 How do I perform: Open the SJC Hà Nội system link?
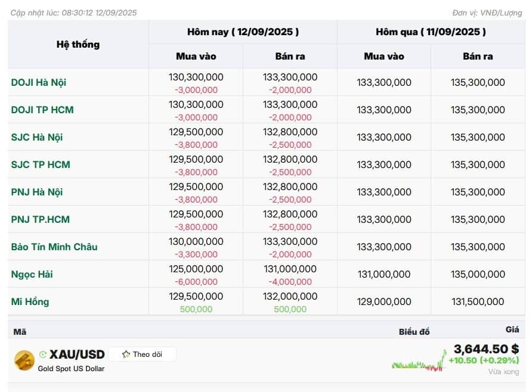point(36,137)
